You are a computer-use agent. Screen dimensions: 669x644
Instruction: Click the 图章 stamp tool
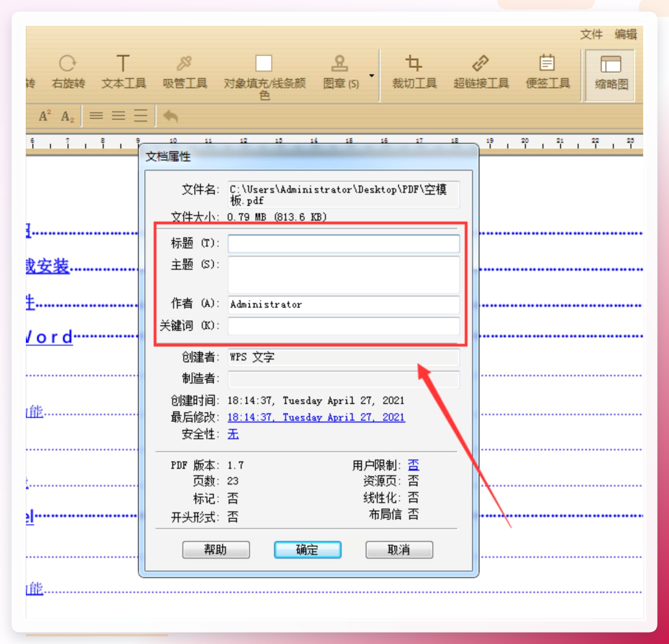coord(340,72)
